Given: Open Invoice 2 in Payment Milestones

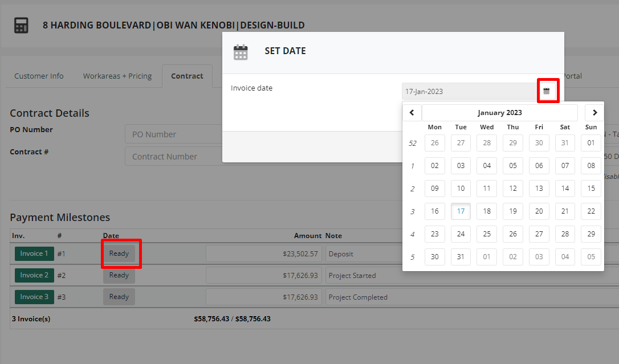Looking at the screenshot, I should (34, 275).
